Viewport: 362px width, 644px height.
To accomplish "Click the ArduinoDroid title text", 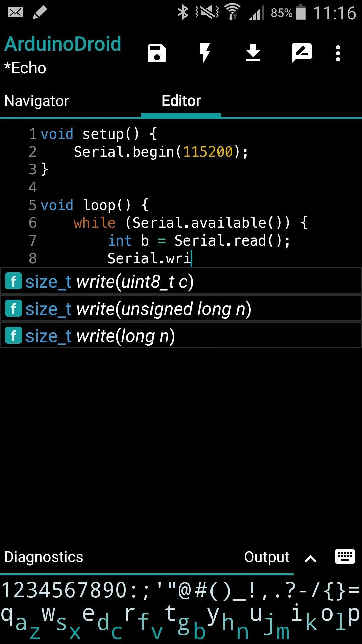I will click(62, 44).
